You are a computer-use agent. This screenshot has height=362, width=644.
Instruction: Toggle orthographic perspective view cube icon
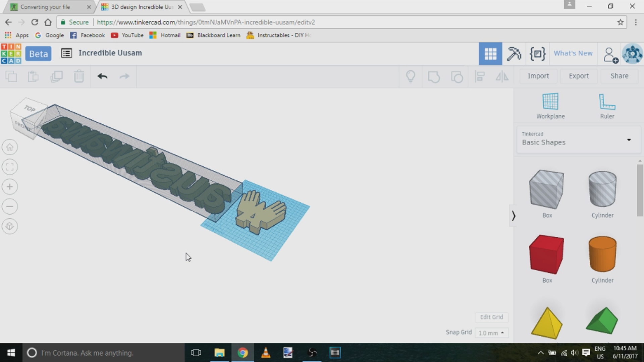(10, 226)
